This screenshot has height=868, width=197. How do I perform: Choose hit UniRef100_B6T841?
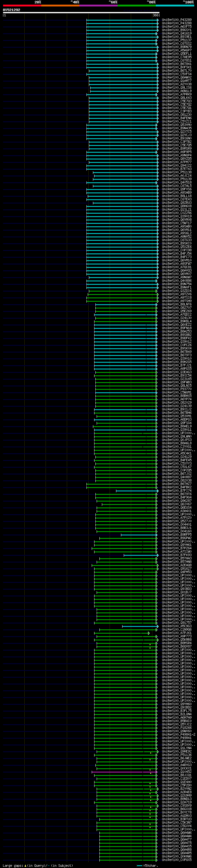tap(176, 64)
